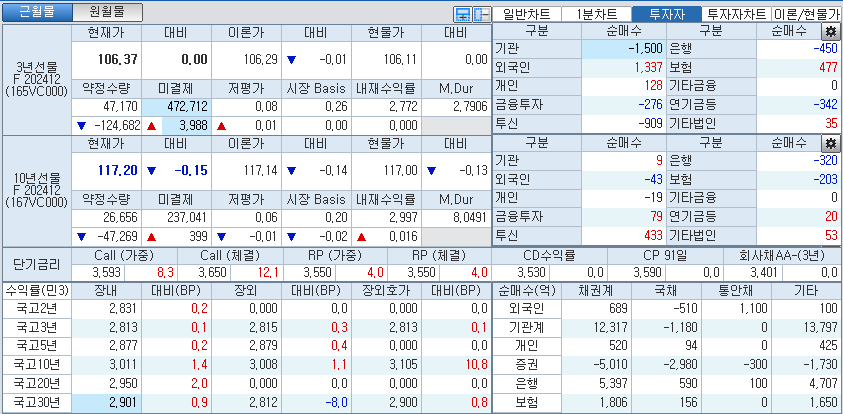Click 보험 net buy -203
The height and width of the screenshot is (414, 843).
coord(826,179)
